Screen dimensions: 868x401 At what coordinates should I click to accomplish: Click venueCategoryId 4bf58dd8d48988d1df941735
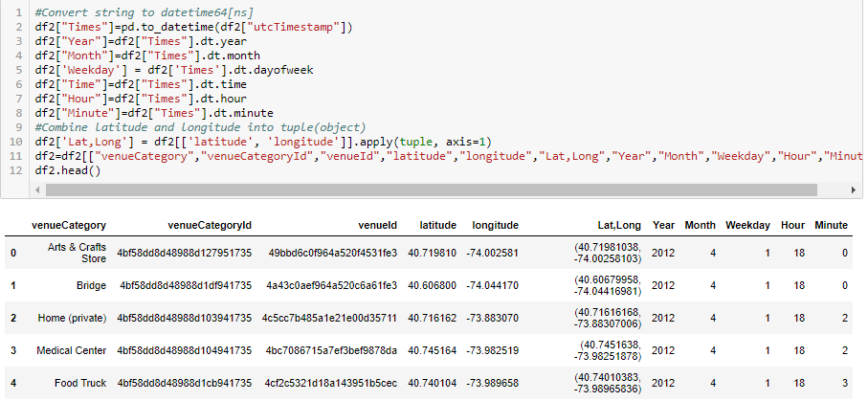[x=186, y=286]
